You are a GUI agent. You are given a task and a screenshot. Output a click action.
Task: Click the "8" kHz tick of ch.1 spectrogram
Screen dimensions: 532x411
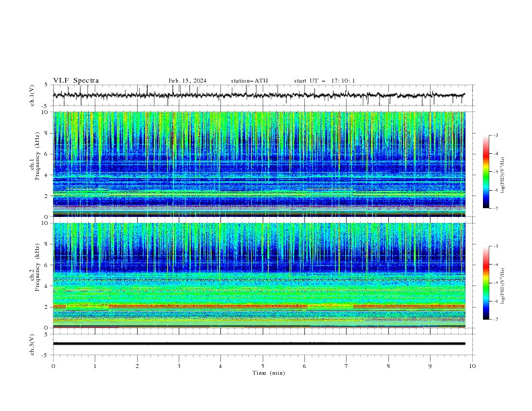coord(47,133)
